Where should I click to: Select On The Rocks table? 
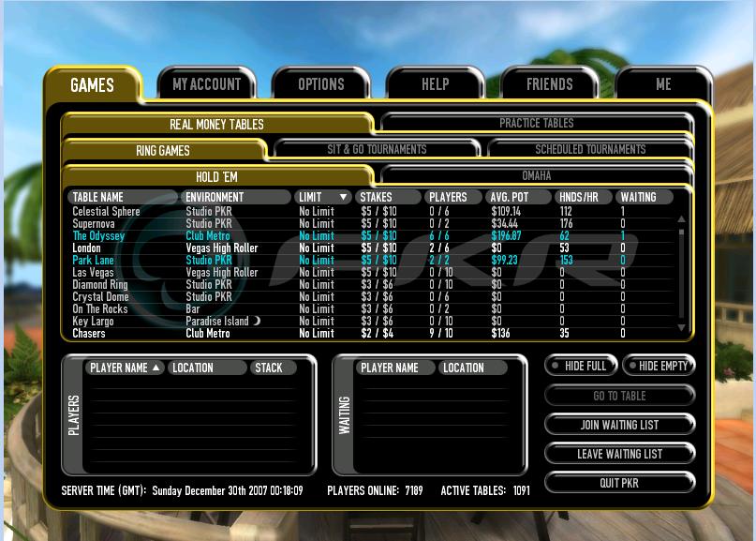point(371,308)
